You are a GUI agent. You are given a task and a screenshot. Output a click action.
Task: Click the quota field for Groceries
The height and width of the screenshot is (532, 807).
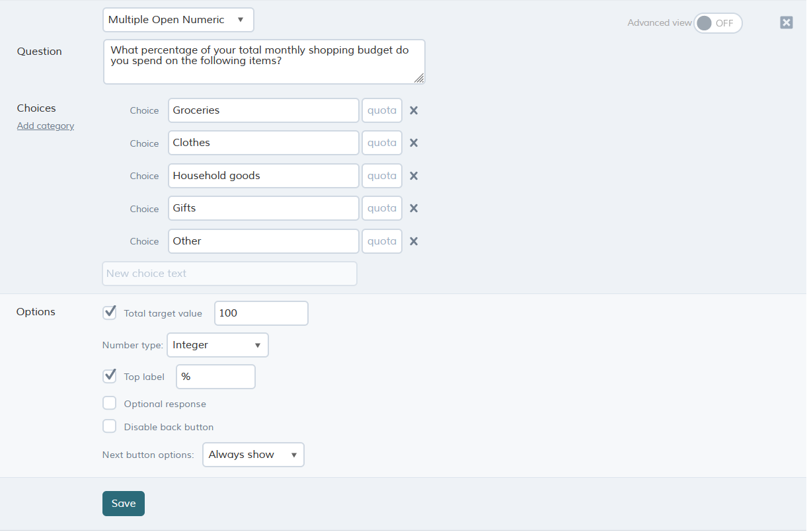tap(382, 110)
